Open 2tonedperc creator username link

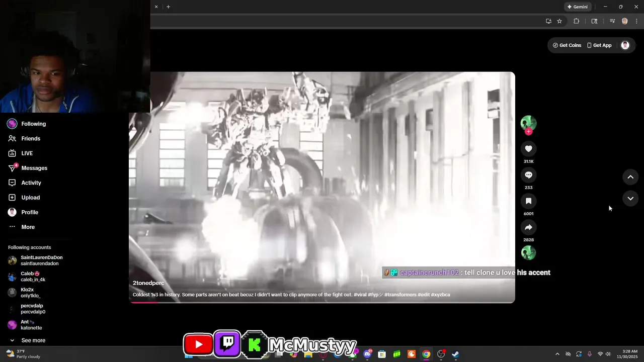pos(148,283)
